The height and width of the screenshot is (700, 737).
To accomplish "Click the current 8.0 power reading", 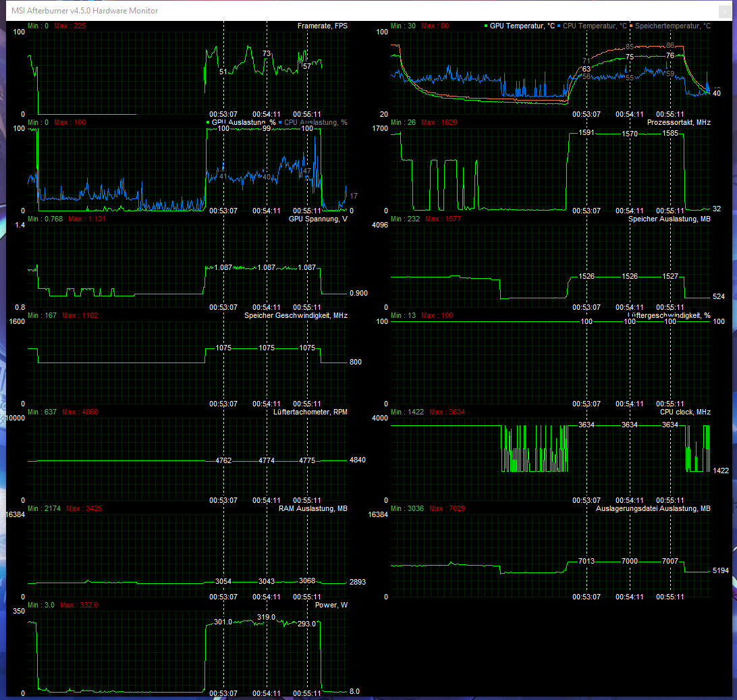I will [355, 691].
